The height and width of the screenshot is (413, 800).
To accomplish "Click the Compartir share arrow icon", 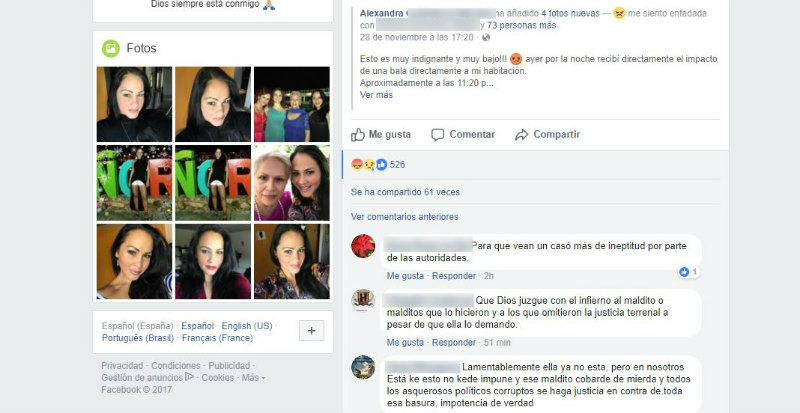I will pos(521,135).
